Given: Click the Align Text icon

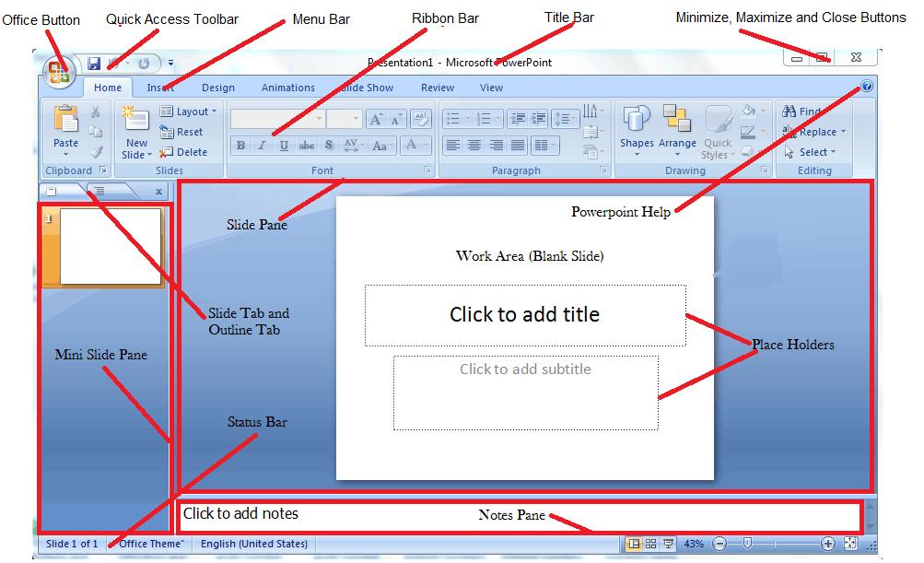Looking at the screenshot, I should (x=591, y=132).
